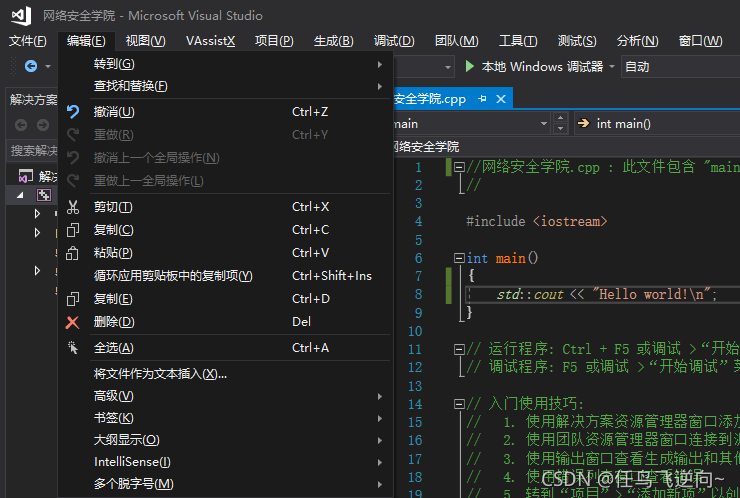Choose 撤消(U) Ctrl+Z from Edit menu

(226, 112)
